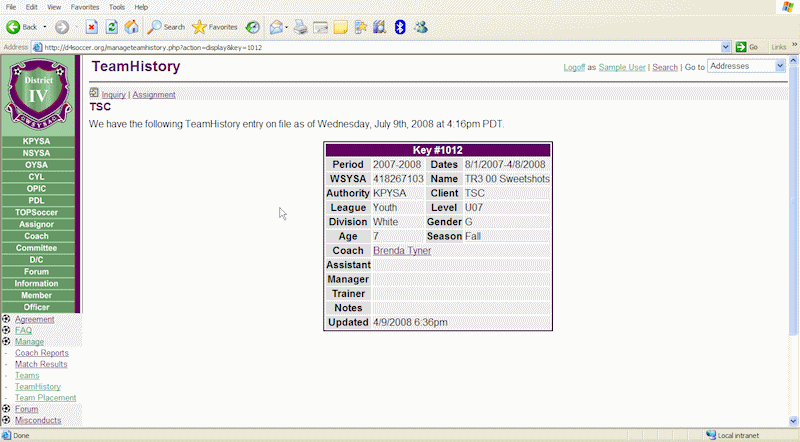Click the address bar URL field
This screenshot has width=800, height=442.
[380, 47]
